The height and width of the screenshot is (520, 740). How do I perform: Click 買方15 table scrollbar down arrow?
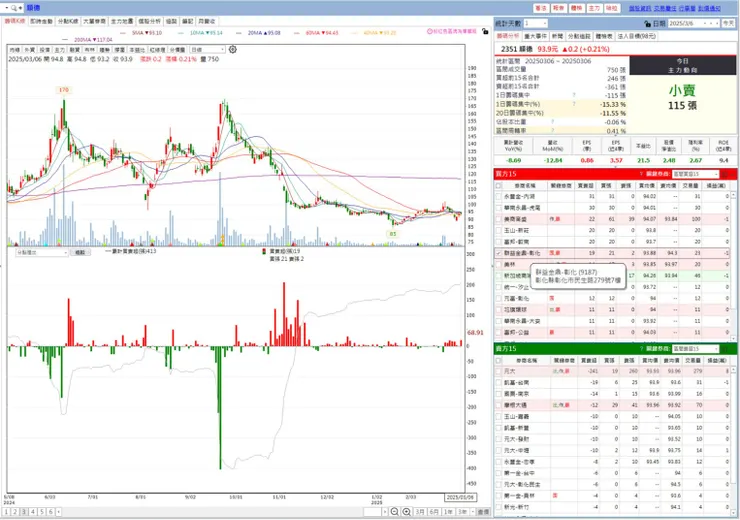pyautogui.click(x=733, y=338)
